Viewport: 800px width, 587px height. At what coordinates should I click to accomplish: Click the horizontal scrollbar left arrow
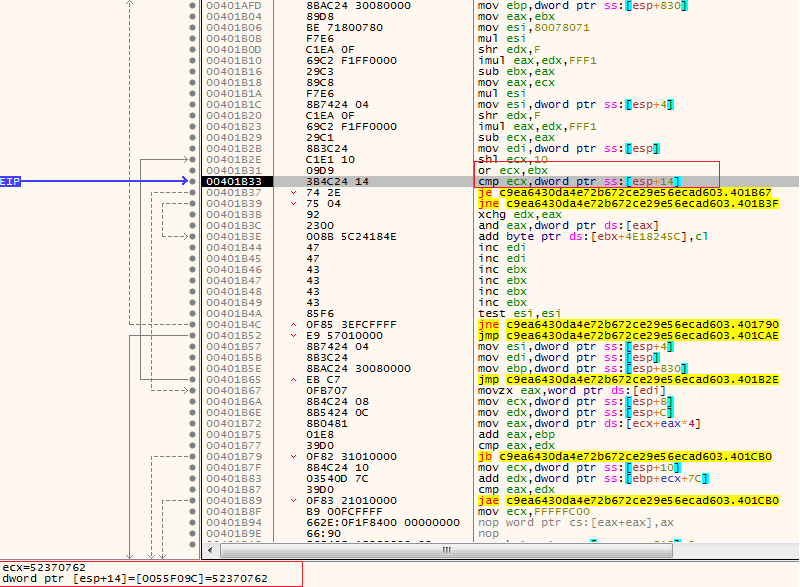(x=225, y=551)
